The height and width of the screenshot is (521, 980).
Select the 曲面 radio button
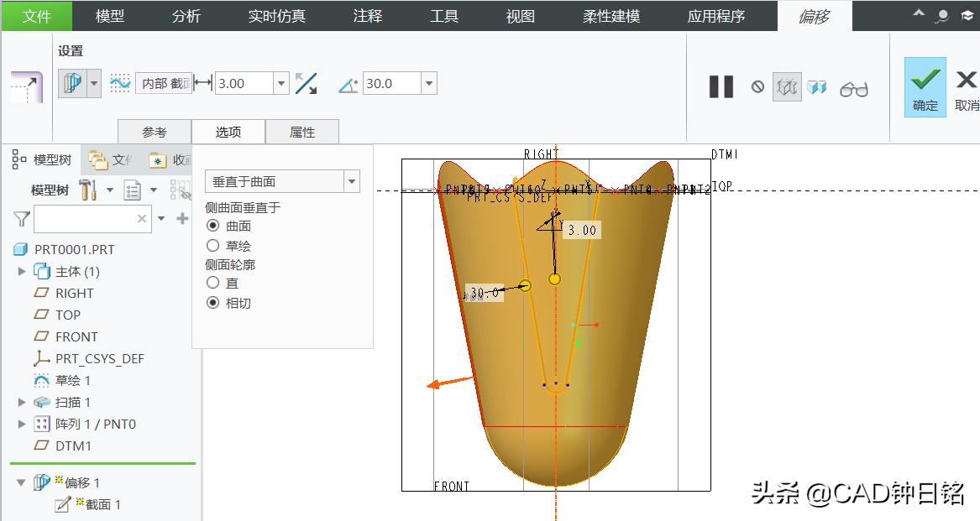pyautogui.click(x=213, y=226)
